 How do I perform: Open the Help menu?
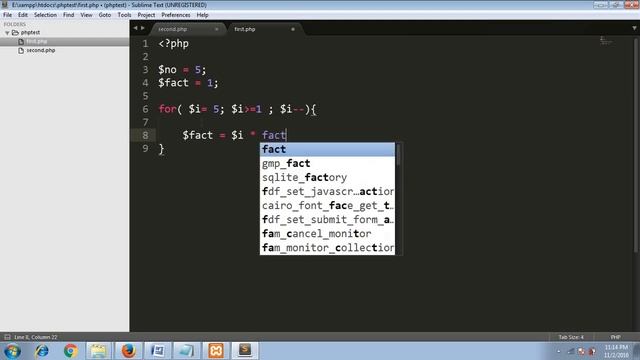(202, 15)
